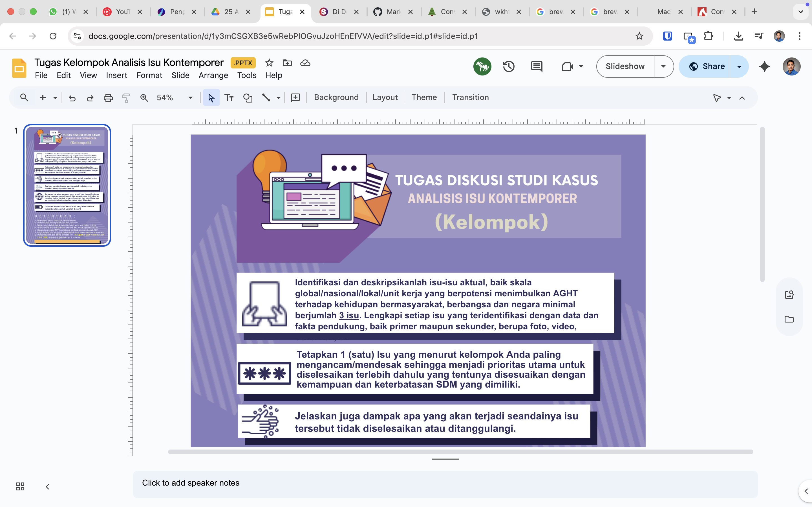Screen dimensions: 812x507
Task: Expand the zoom percentage dropdown
Action: [x=190, y=97]
